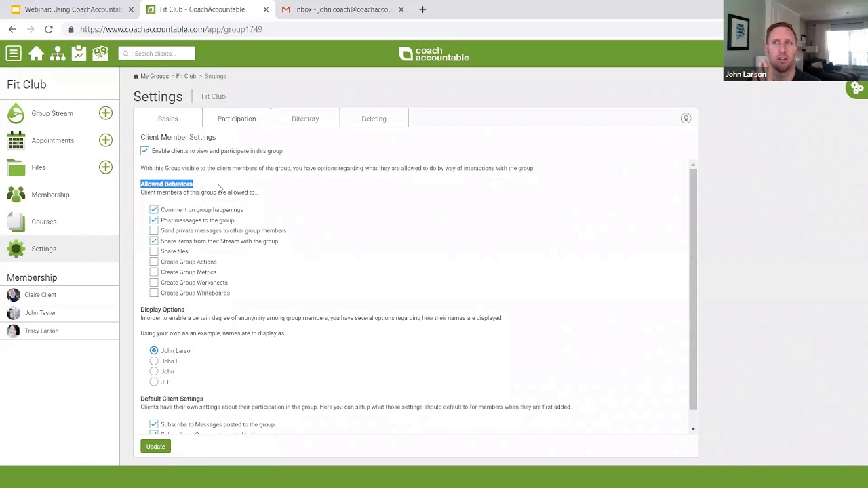868x488 pixels.
Task: Uncheck Share items from their Stream
Action: pyautogui.click(x=154, y=241)
